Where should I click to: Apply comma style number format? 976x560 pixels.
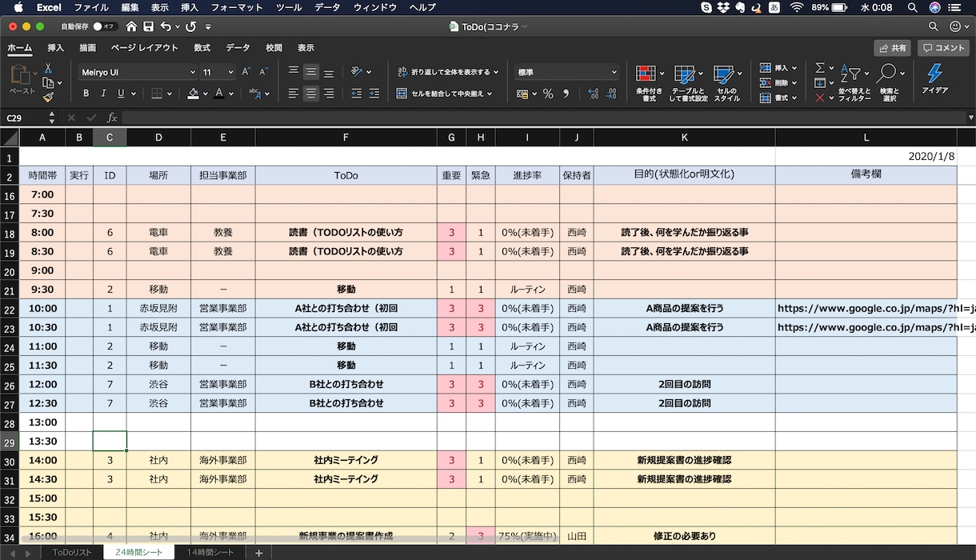[566, 94]
